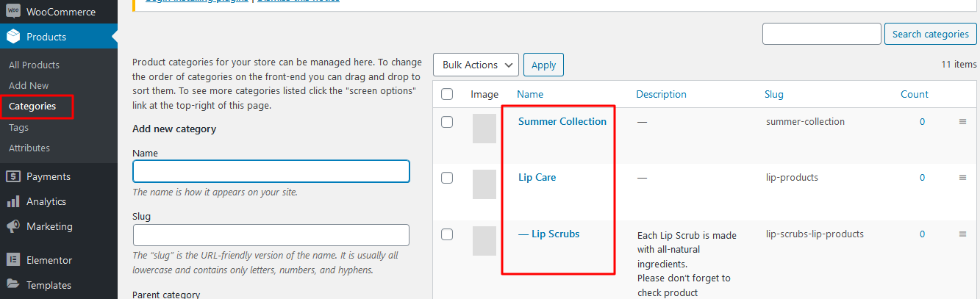Click the Lip Care row drag handle

pos(962,178)
